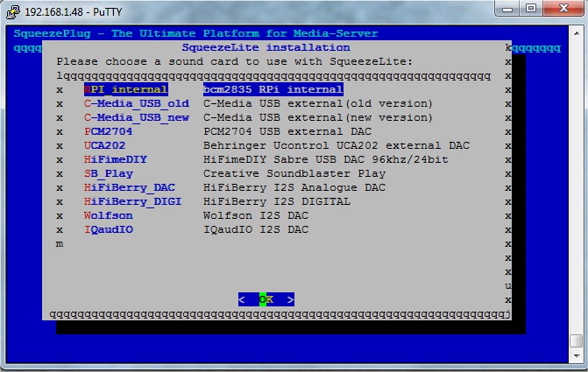Select the RPI_internal sound card entry
The width and height of the screenshot is (588, 372).
(126, 89)
